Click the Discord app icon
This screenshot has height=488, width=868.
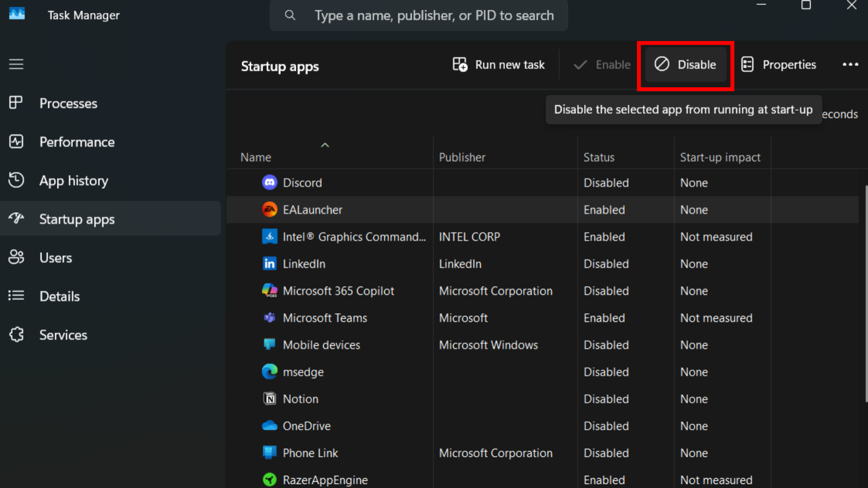(270, 183)
